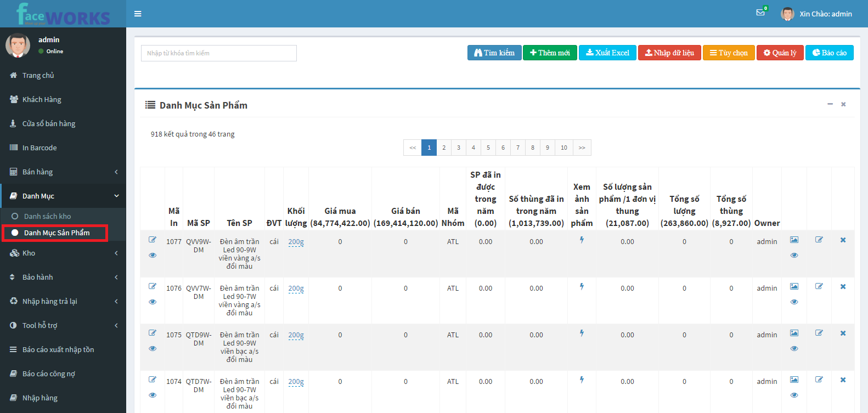View details via eye icon for 1077
Screen dimensions: 868x413
coord(153,255)
